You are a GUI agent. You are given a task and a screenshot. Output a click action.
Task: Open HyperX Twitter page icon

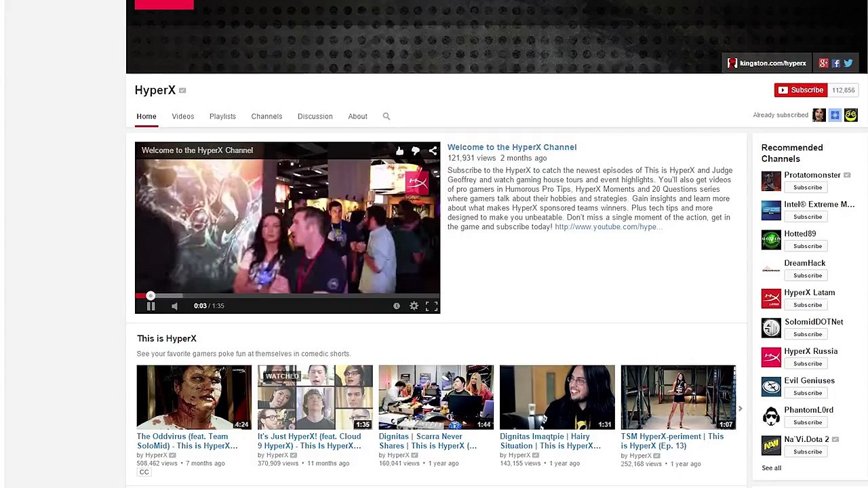848,63
